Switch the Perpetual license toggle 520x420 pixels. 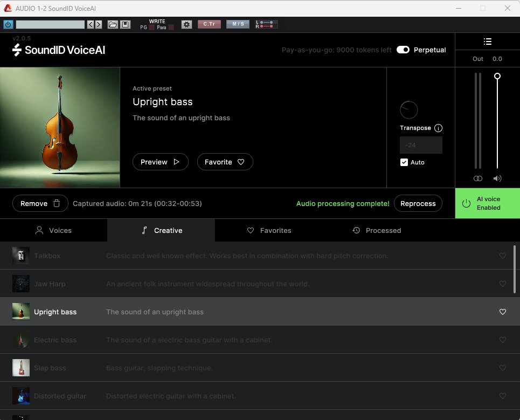pos(403,50)
